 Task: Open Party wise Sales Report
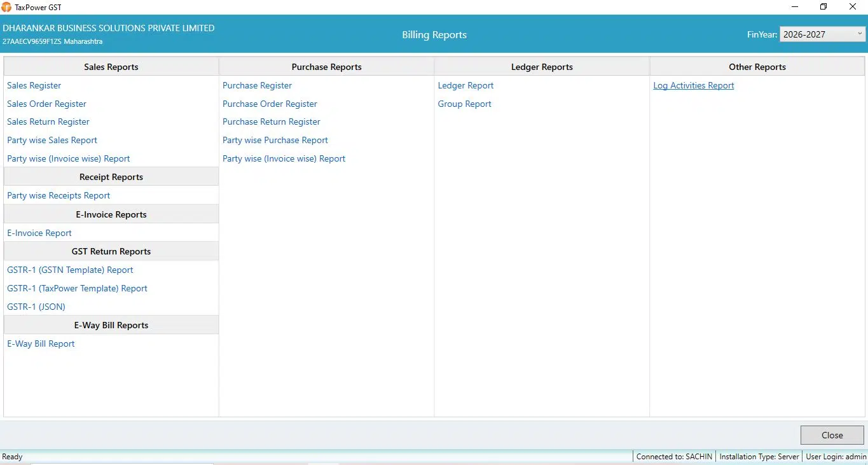click(52, 140)
